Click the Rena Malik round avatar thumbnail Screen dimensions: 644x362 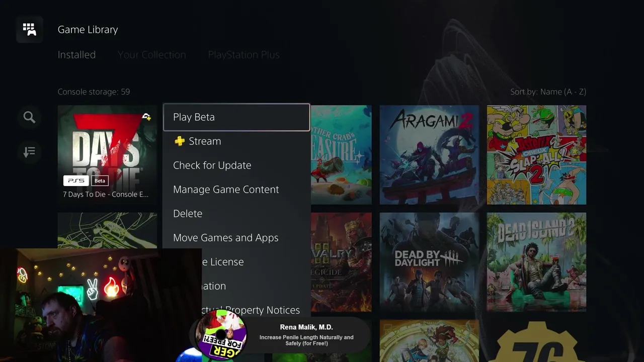pyautogui.click(x=221, y=334)
